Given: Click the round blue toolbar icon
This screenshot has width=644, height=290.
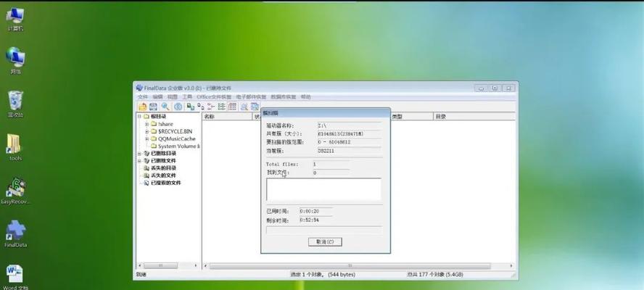Looking at the screenshot, I should click(178, 107).
